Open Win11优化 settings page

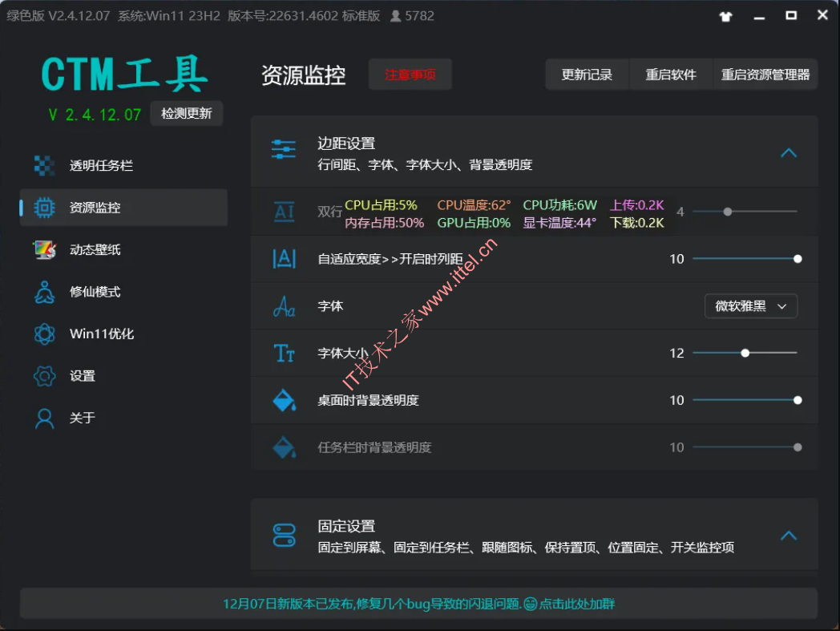coord(123,334)
